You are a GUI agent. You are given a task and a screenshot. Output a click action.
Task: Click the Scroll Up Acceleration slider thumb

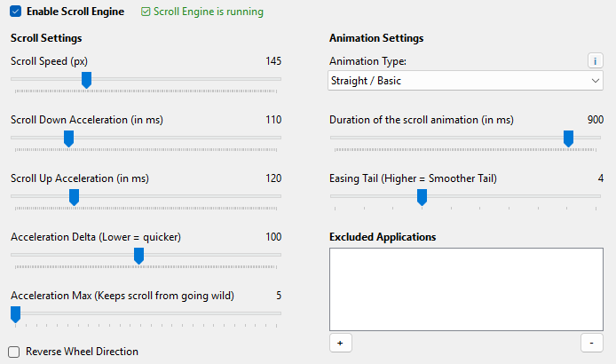click(74, 196)
